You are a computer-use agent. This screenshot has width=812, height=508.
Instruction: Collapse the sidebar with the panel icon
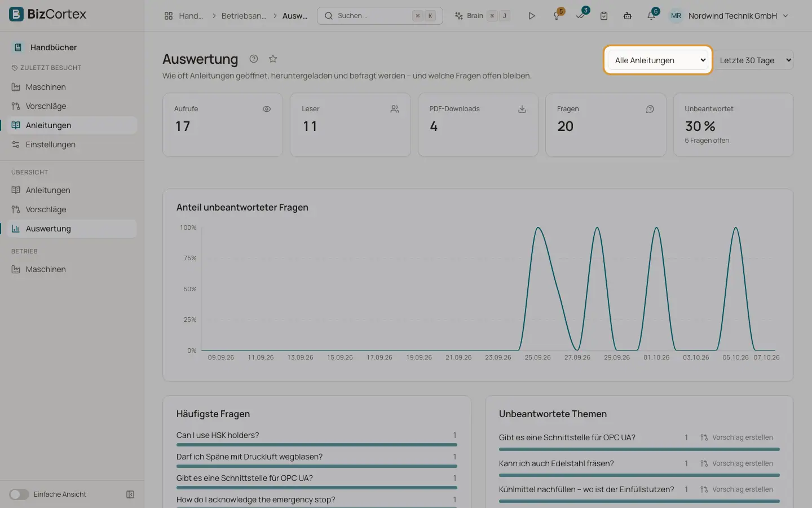[130, 494]
